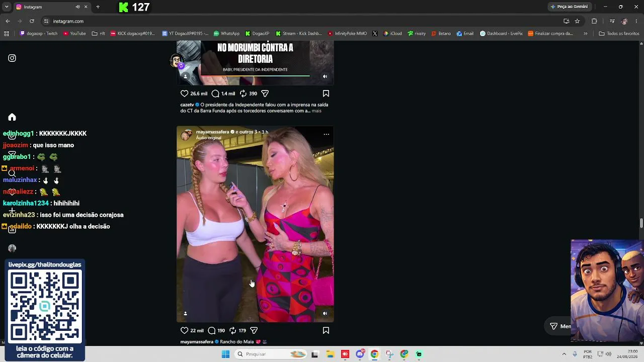Open the Chrome three-dot menu
The width and height of the screenshot is (644, 362).
click(637, 21)
